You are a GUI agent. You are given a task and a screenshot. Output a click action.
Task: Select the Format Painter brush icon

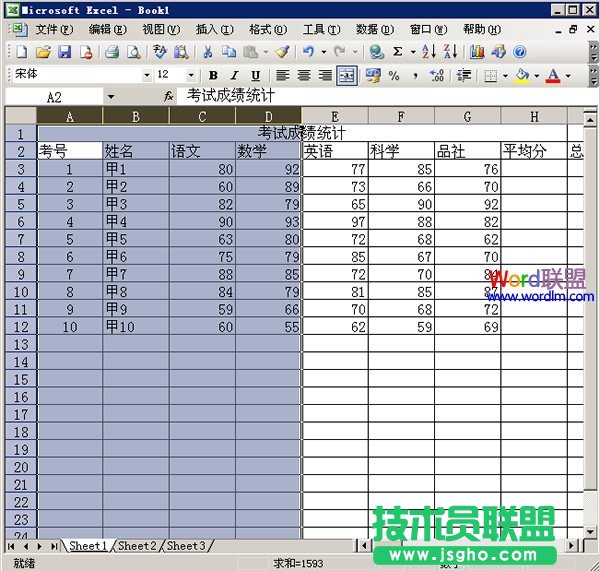pyautogui.click(x=282, y=51)
